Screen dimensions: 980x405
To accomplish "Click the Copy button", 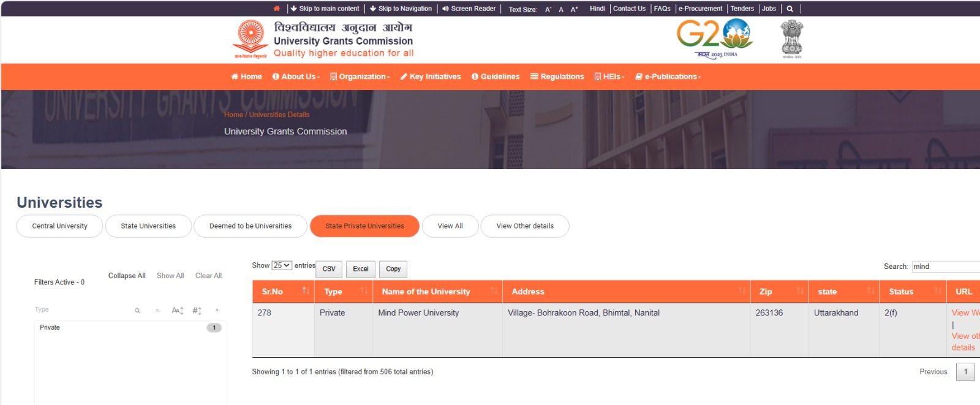I will click(x=393, y=269).
